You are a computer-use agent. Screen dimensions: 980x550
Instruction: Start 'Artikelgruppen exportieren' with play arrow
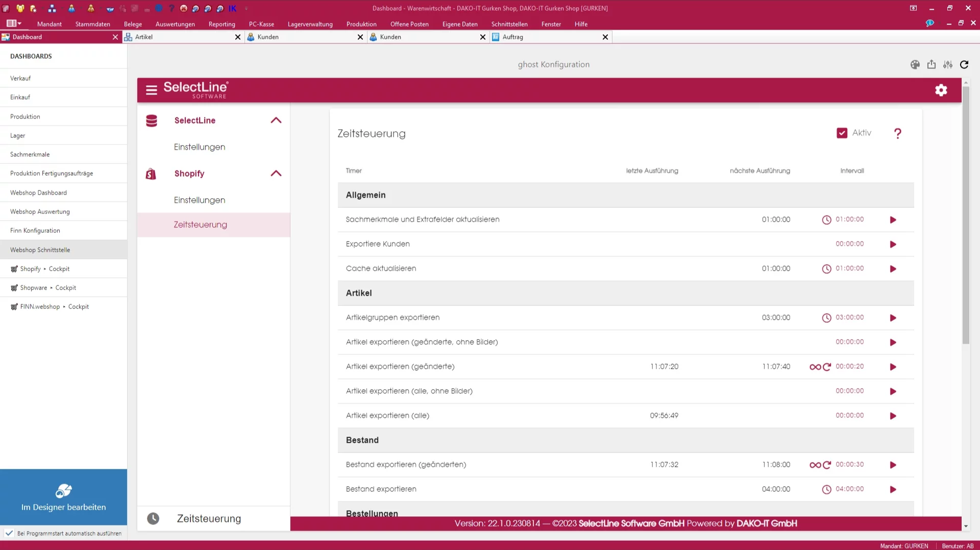893,318
